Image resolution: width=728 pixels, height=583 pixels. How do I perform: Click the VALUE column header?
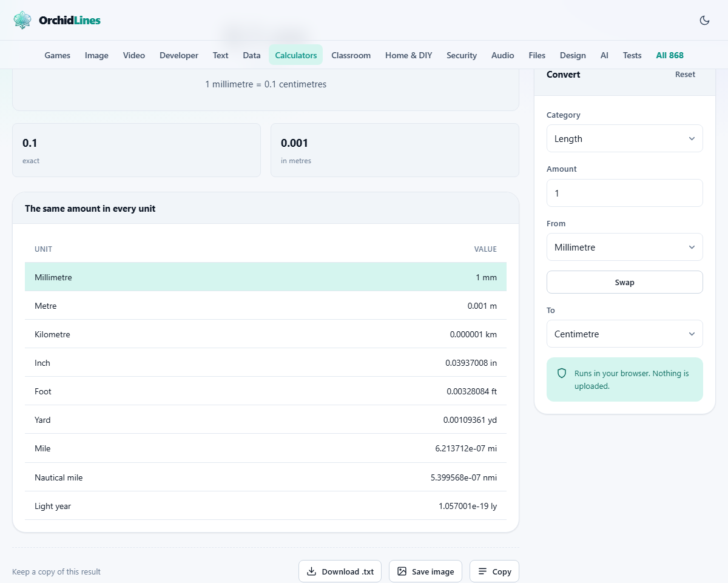(485, 249)
